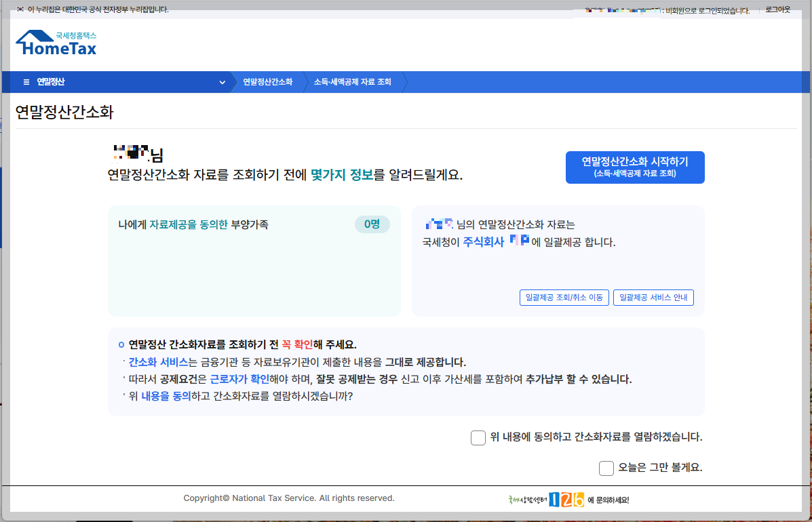This screenshot has width=812, height=522.
Task: Tick the 오늘은 그만 볼게요 checkbox
Action: pyautogui.click(x=606, y=468)
